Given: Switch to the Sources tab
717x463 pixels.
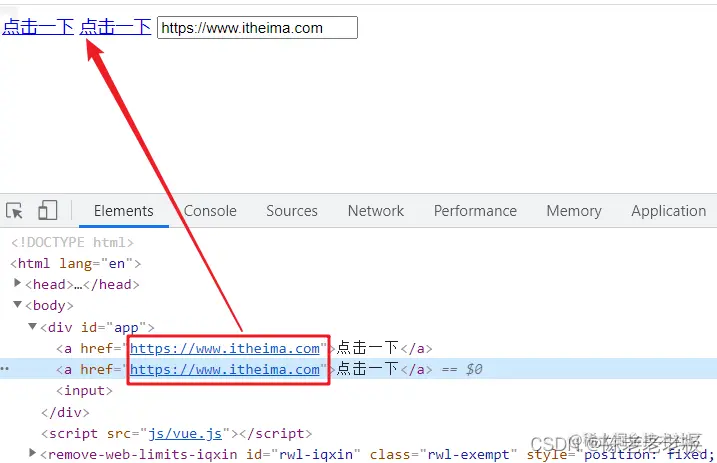Looking at the screenshot, I should (x=292, y=211).
